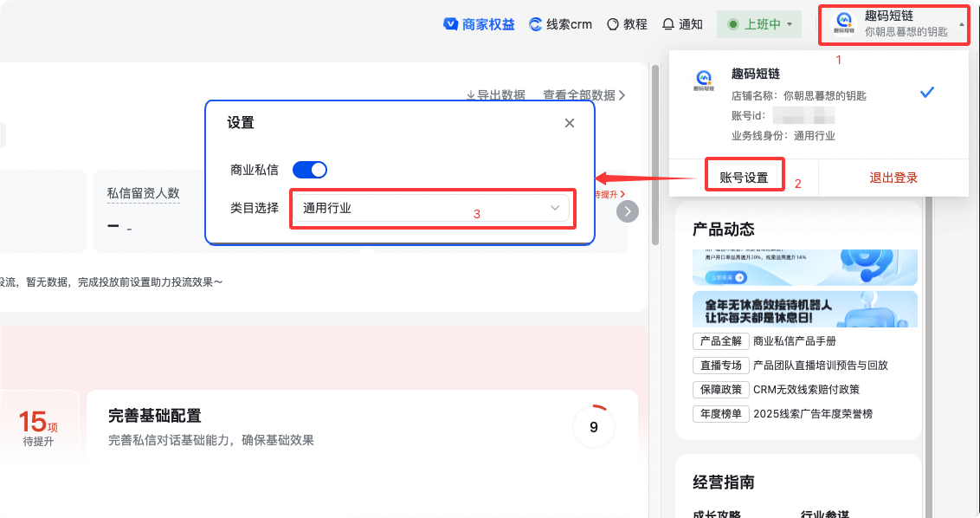
Task: Disable the 商业私信 toggle switch
Action: coord(309,170)
